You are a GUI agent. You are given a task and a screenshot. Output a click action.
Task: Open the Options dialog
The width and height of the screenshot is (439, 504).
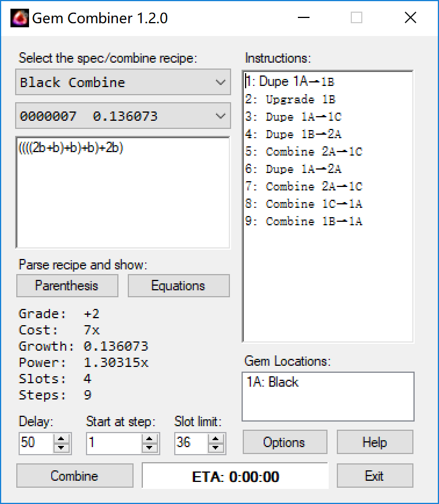coord(284,442)
